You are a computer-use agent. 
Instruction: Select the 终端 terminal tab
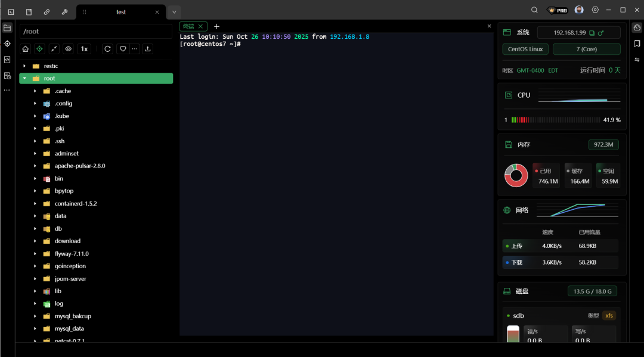click(x=188, y=26)
